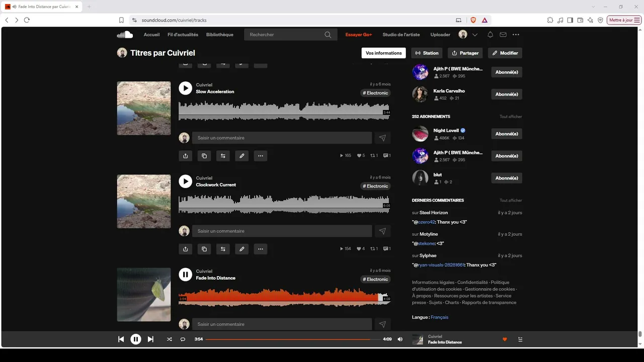Change language via the Français link
Screen dimensions: 644x362
(439, 317)
